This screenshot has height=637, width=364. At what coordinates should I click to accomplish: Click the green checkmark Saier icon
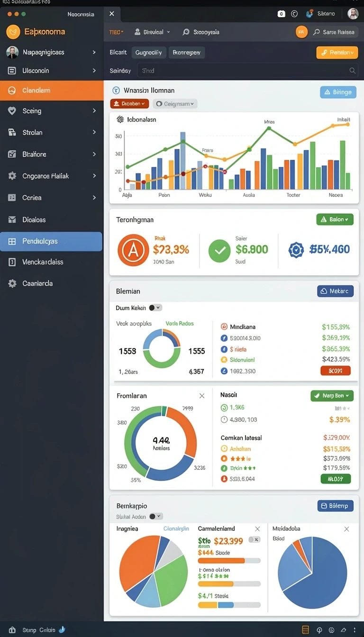pos(219,250)
